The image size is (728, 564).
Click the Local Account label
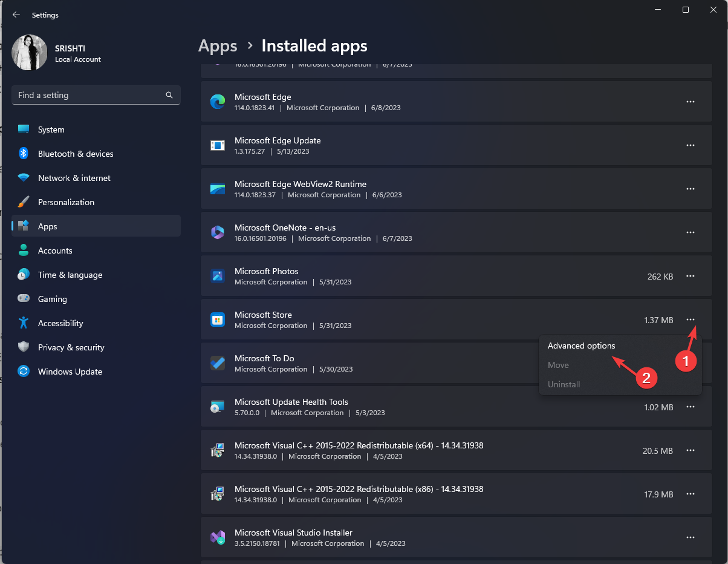[x=78, y=59]
